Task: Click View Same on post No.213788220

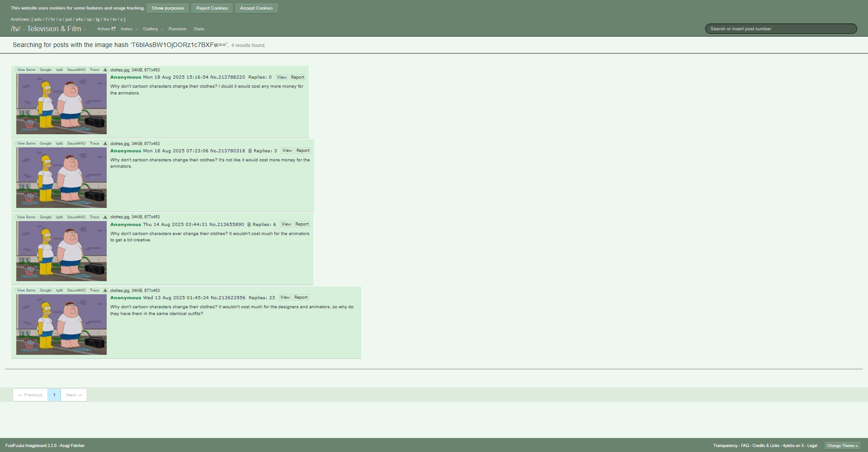Action: coord(26,70)
